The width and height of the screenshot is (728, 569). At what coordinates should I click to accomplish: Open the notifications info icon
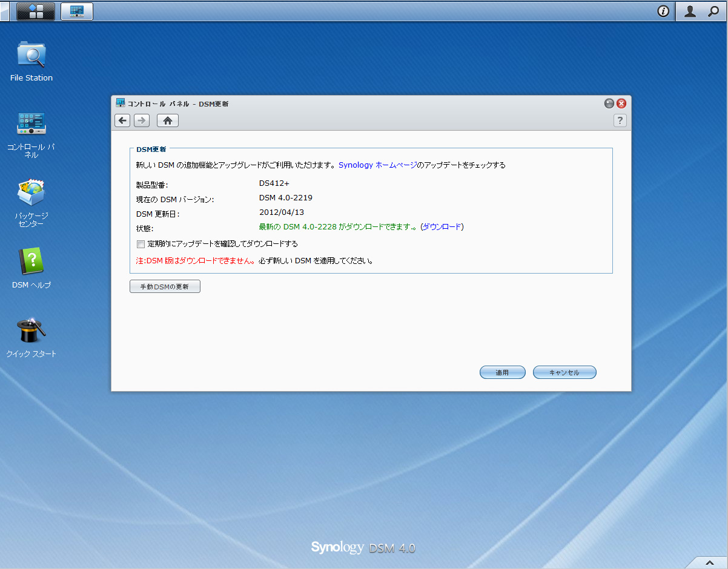click(x=663, y=12)
